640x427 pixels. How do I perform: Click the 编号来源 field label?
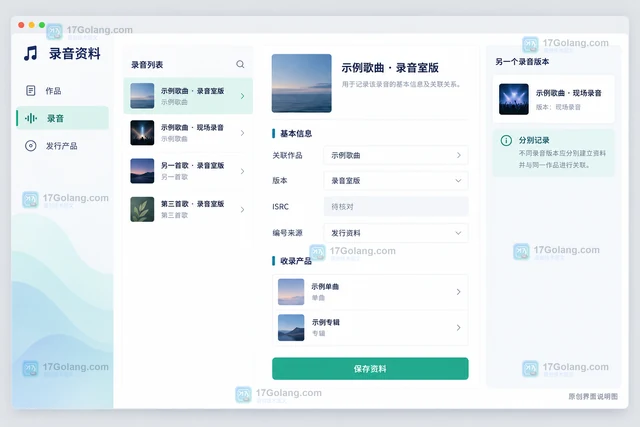287,233
